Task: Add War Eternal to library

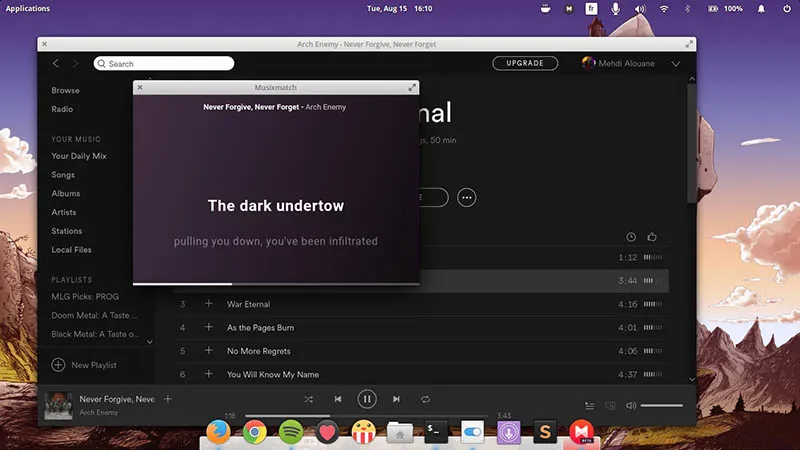Action: pyautogui.click(x=209, y=304)
